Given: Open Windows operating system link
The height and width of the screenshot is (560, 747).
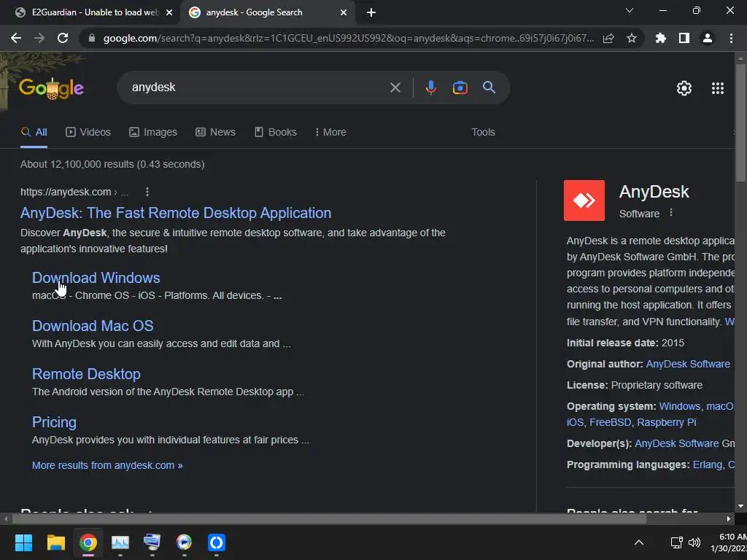Looking at the screenshot, I should coord(679,406).
